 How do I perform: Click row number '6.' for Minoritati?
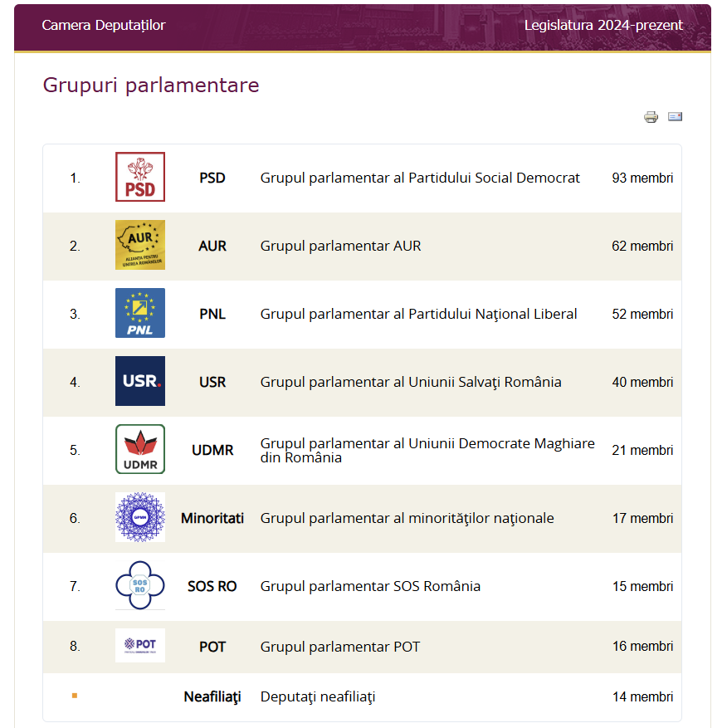coord(75,518)
